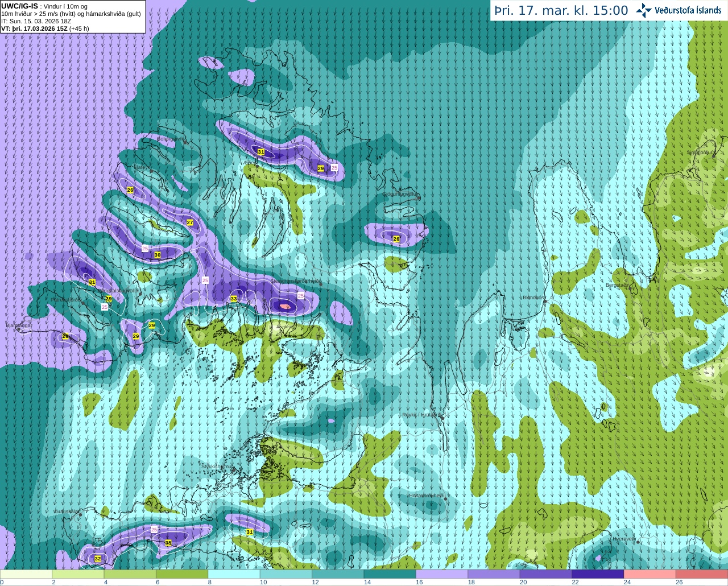Click the yellow 33 gust marker
Viewport: 728px width, 586px height.
click(234, 299)
